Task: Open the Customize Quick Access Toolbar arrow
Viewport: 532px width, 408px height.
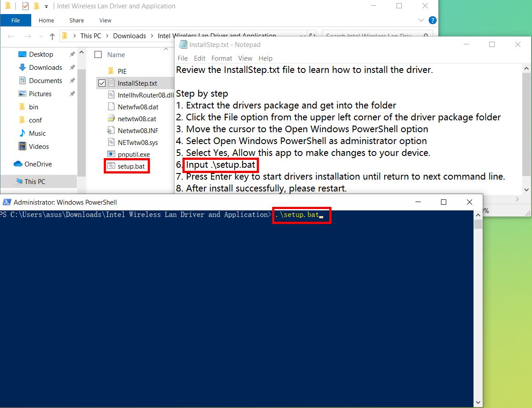Action: tap(46, 7)
